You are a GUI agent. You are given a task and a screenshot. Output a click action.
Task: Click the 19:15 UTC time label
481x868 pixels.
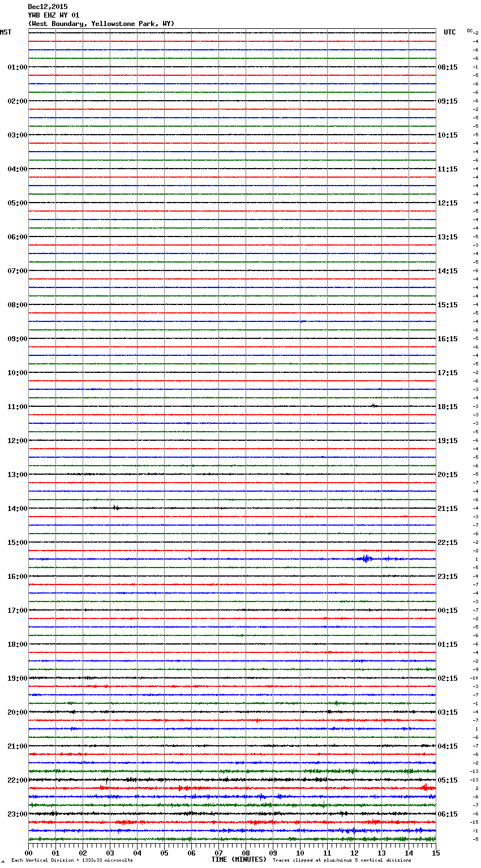tap(448, 441)
